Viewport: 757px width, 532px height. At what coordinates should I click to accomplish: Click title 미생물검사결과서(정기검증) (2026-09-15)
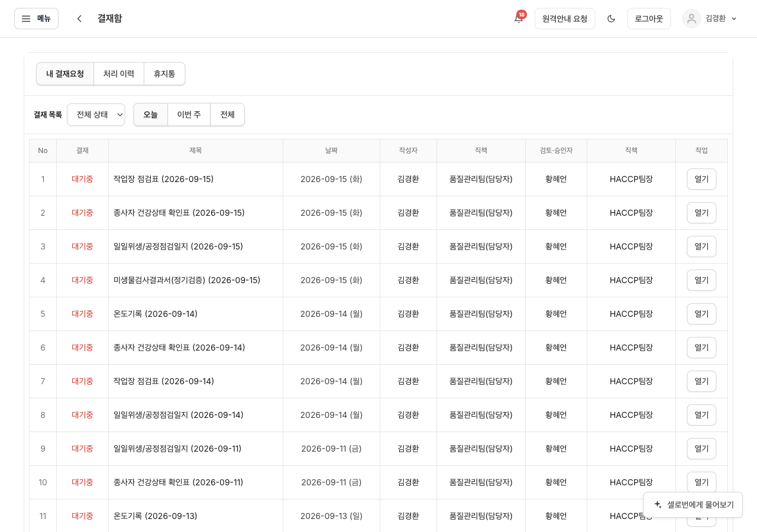tap(187, 280)
